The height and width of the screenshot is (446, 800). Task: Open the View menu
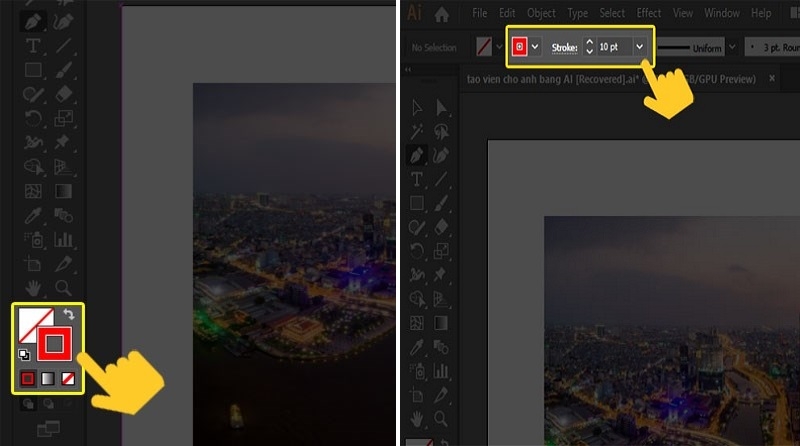tap(683, 13)
